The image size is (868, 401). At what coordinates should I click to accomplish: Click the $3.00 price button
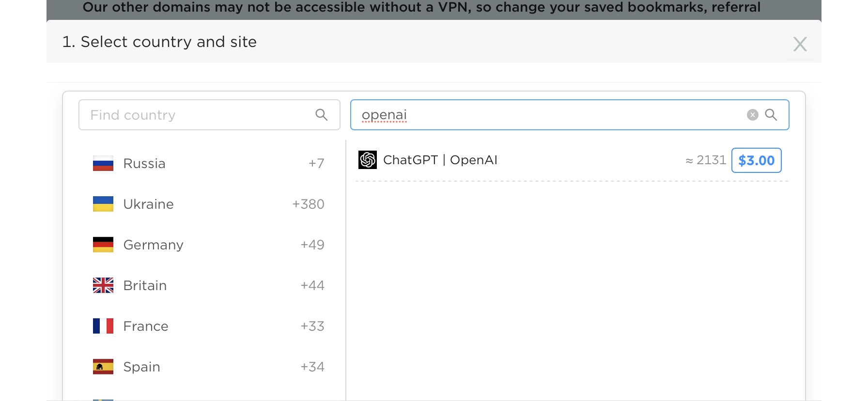click(756, 160)
